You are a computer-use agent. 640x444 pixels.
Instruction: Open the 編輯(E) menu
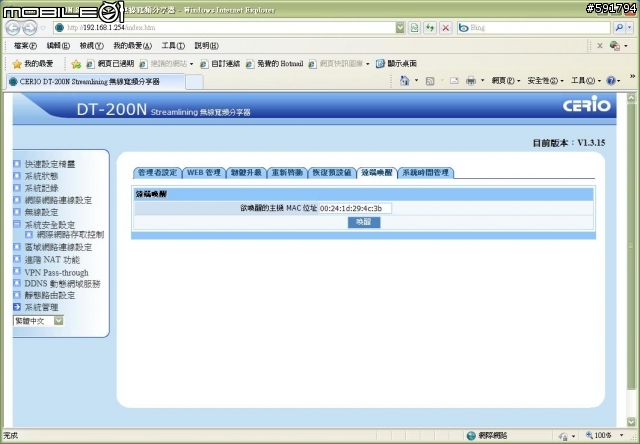point(58,46)
